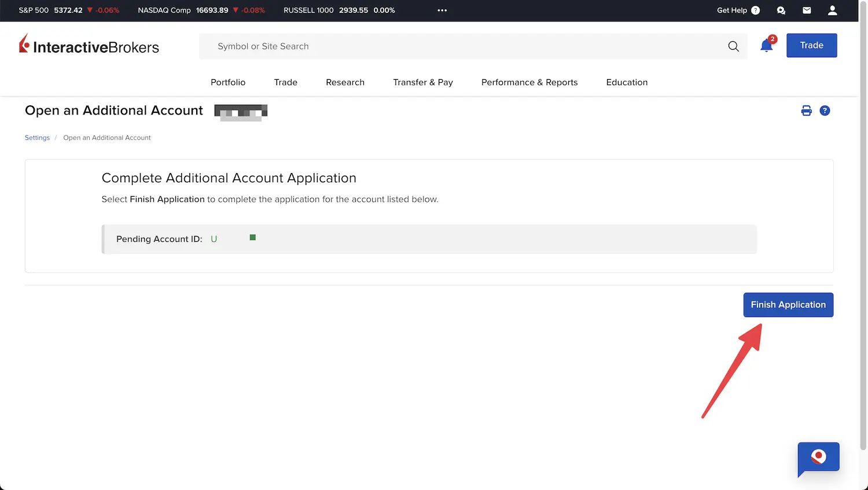The width and height of the screenshot is (868, 490).
Task: Click the search magnifier icon
Action: pos(733,46)
